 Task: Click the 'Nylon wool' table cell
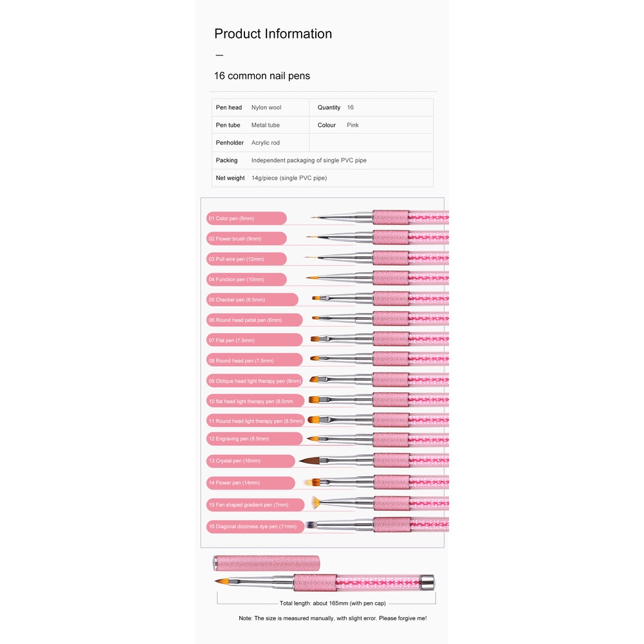[x=266, y=107]
